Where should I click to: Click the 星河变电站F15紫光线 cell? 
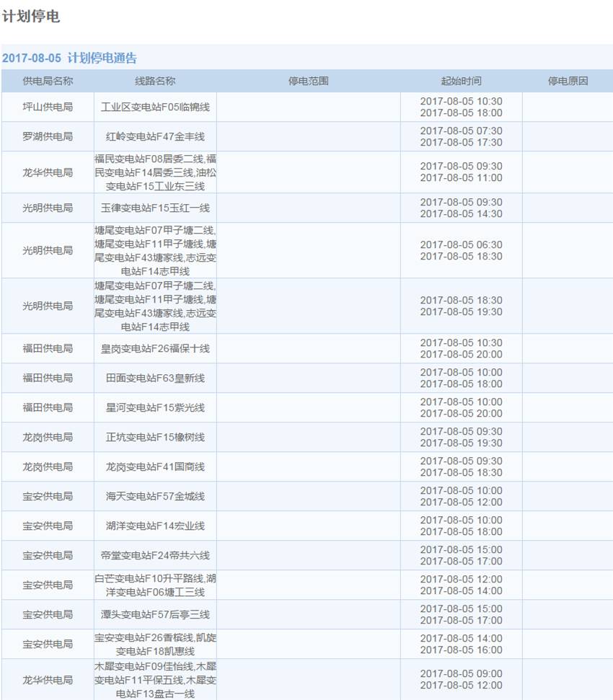pyautogui.click(x=155, y=407)
